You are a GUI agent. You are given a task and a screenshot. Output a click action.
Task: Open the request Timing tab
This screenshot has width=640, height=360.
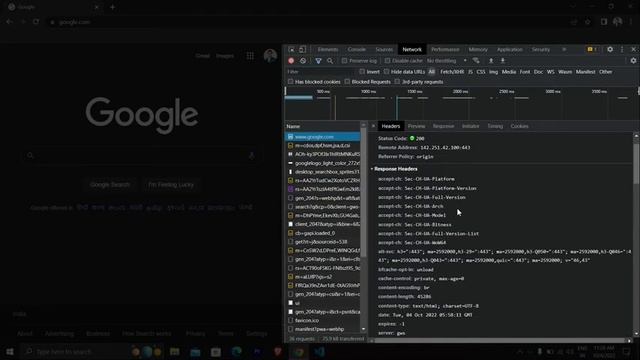click(495, 126)
